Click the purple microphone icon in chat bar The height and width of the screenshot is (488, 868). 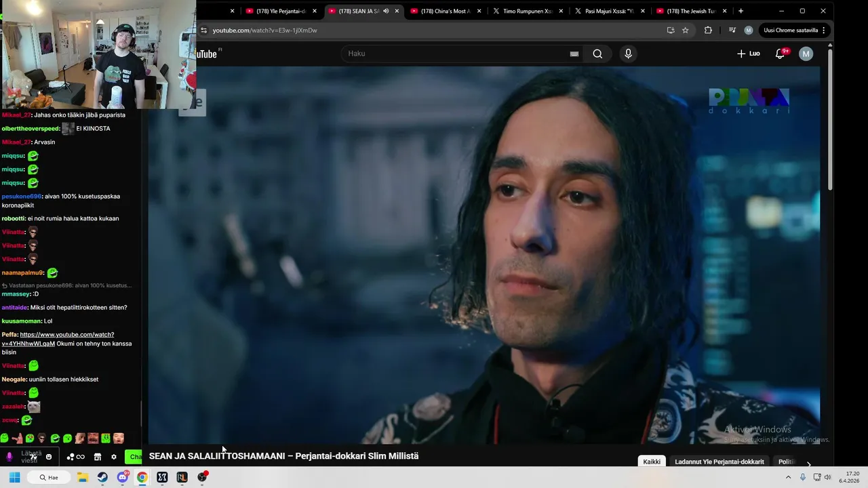(9, 457)
